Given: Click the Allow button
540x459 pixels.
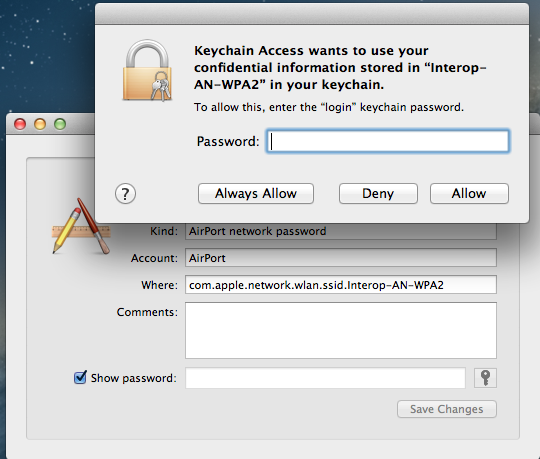Looking at the screenshot, I should pos(469,194).
